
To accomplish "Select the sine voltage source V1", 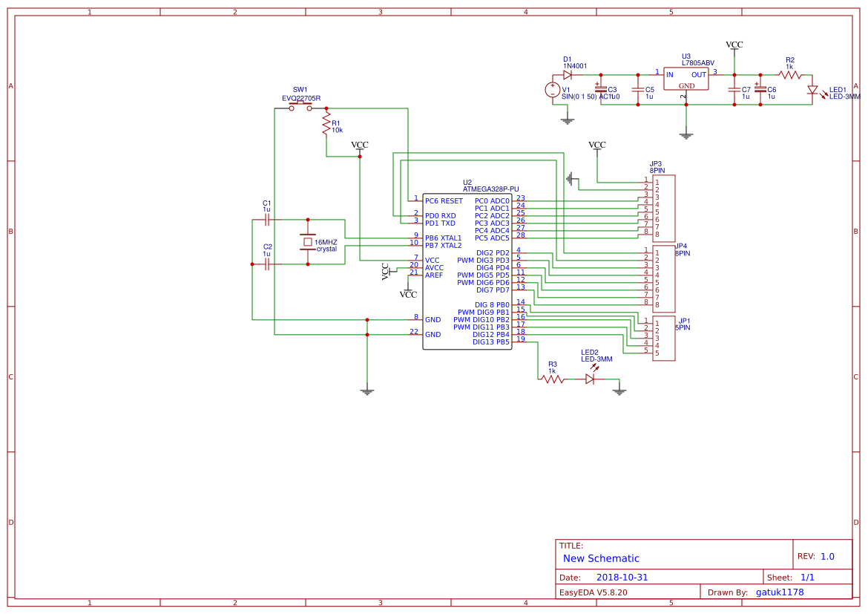I will 553,91.
